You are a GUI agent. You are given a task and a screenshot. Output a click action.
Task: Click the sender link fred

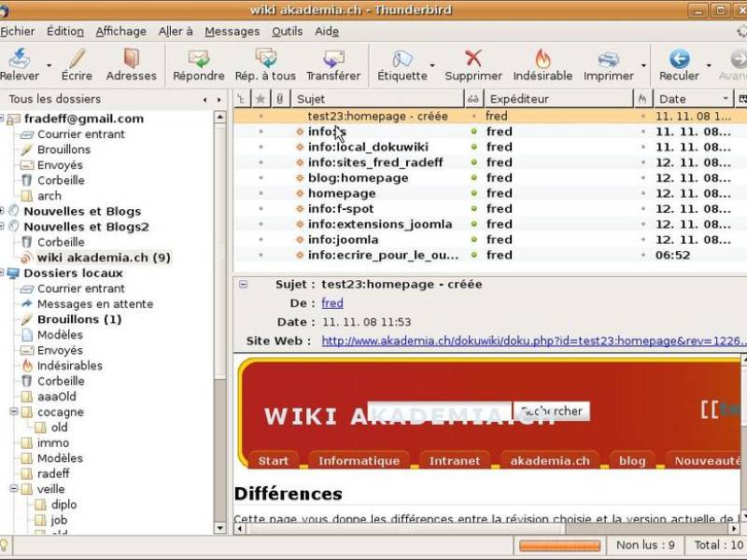click(x=332, y=302)
